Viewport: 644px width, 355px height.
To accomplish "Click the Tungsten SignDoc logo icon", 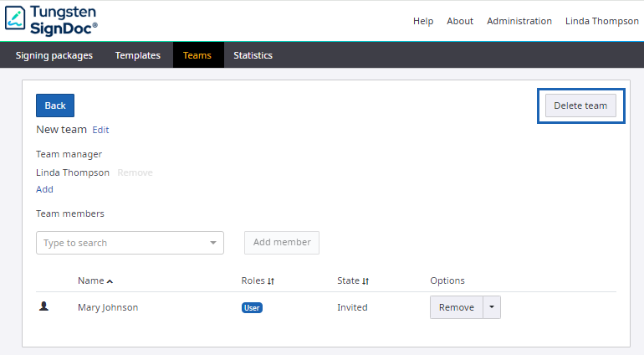I will [14, 20].
